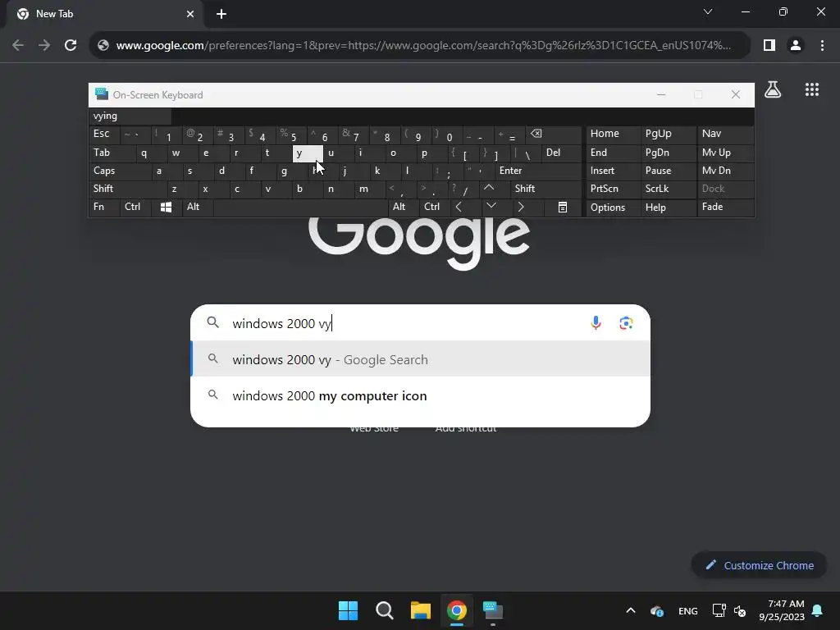Toggle left Ctrl key on On-Screen Keyboard
Screen dimensions: 840x630
pos(135,207)
